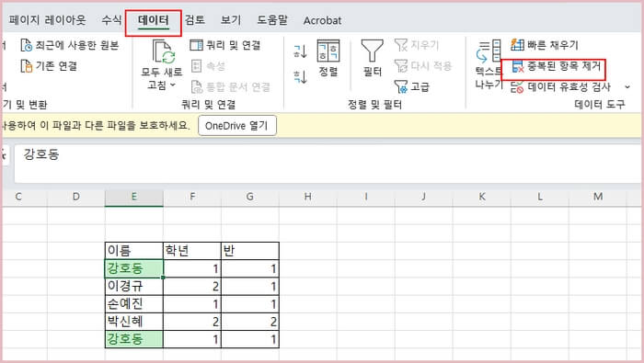Select 박신혜's 학년 cell
Viewport: 644px width, 363px height.
(x=191, y=321)
